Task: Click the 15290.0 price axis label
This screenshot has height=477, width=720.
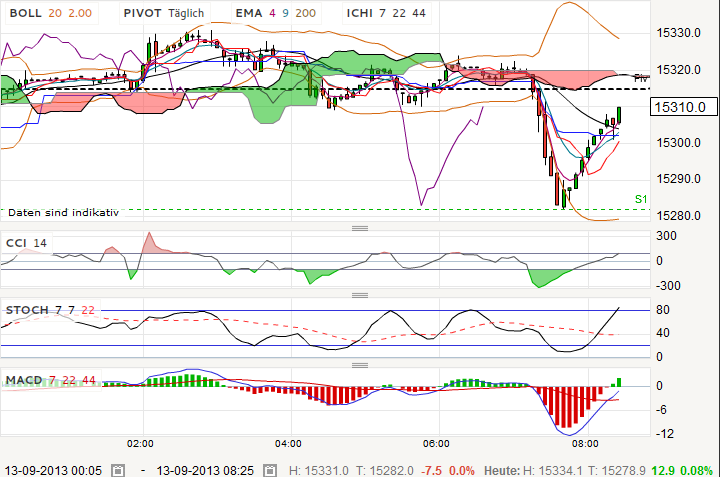Action: point(679,179)
